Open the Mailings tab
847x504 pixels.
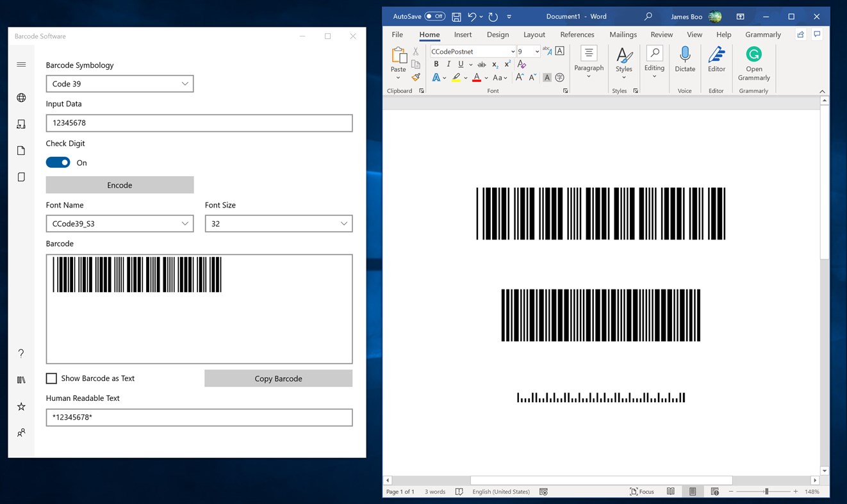coord(623,35)
